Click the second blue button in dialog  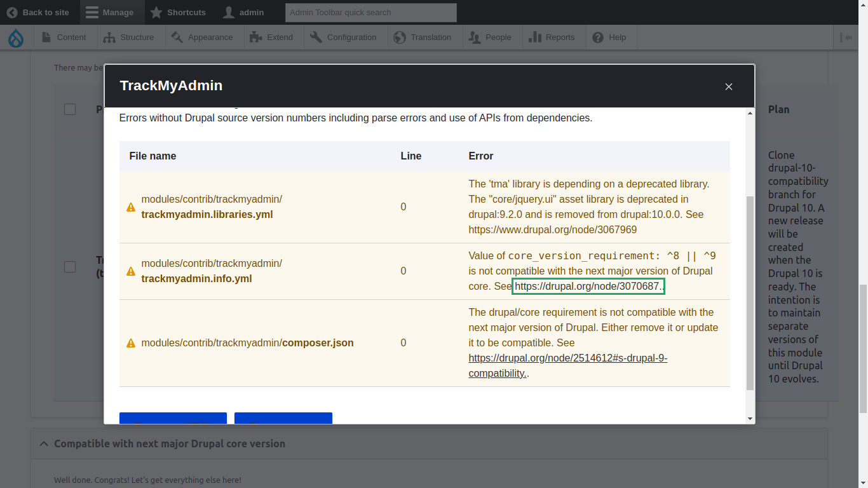(283, 418)
